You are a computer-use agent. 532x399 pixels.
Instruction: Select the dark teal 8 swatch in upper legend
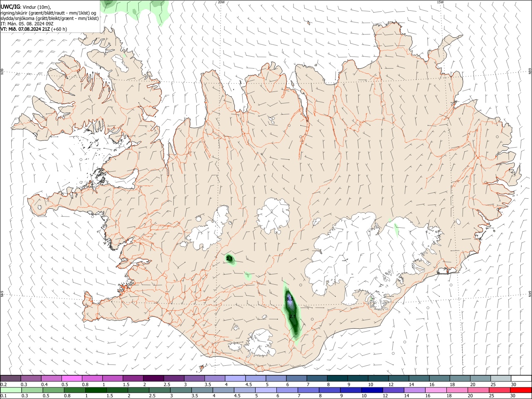coord(337,378)
